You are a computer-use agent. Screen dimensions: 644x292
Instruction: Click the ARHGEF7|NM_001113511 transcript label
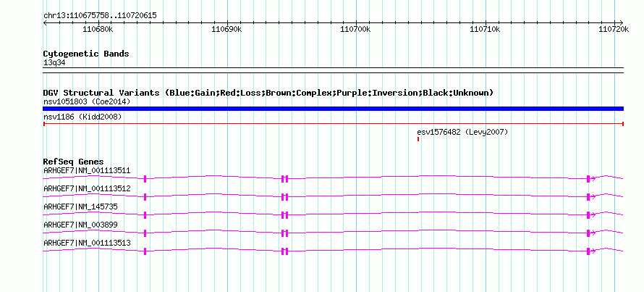pyautogui.click(x=87, y=170)
